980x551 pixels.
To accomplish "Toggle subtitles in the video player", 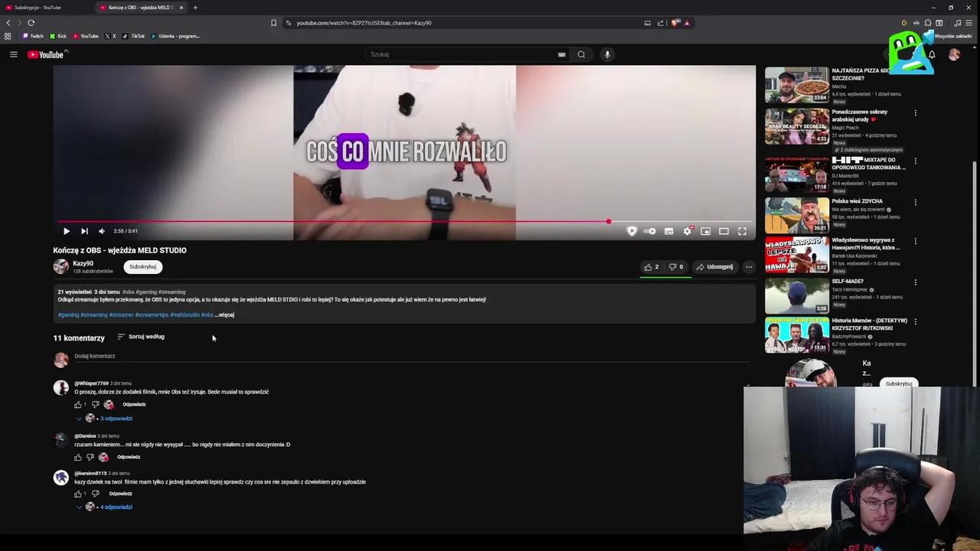I will pos(668,231).
